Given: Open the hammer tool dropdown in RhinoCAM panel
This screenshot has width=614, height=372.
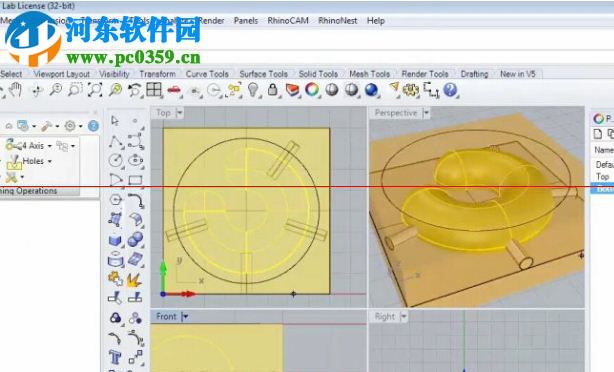Looking at the screenshot, I should click(57, 126).
